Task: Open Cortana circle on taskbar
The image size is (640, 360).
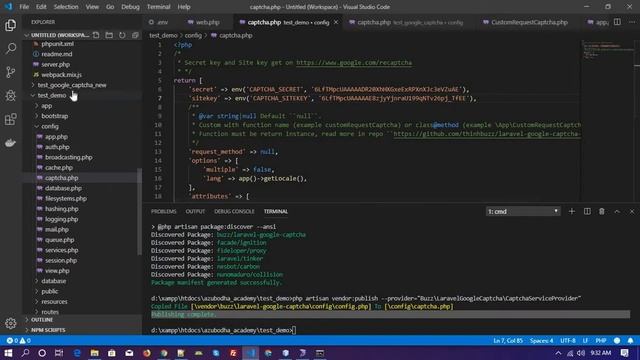Action: (42, 353)
